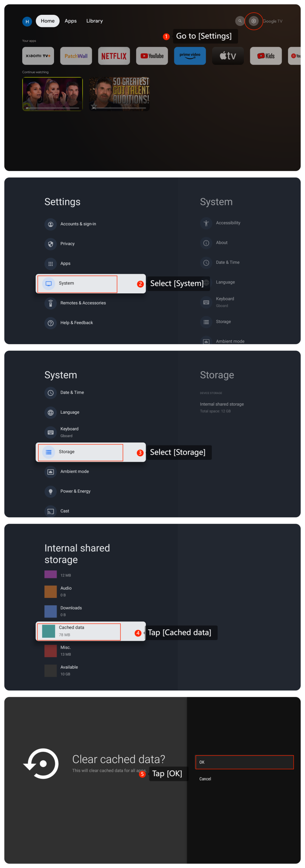Open the PatchWall app tile
Image resolution: width=305 pixels, height=868 pixels.
pos(76,56)
